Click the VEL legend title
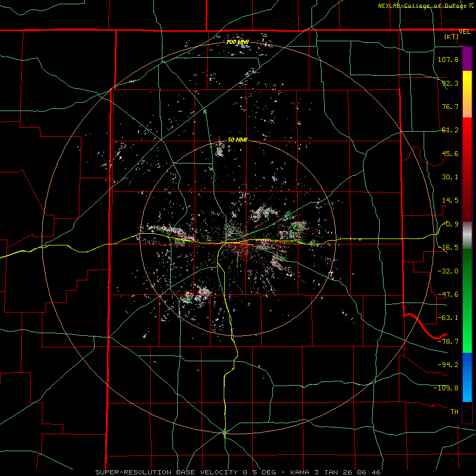 (464, 32)
